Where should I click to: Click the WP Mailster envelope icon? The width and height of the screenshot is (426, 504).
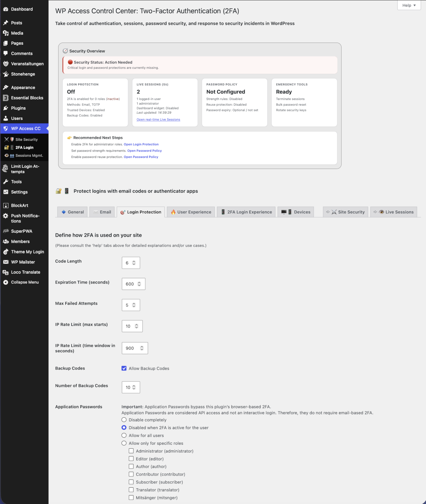tap(6, 262)
